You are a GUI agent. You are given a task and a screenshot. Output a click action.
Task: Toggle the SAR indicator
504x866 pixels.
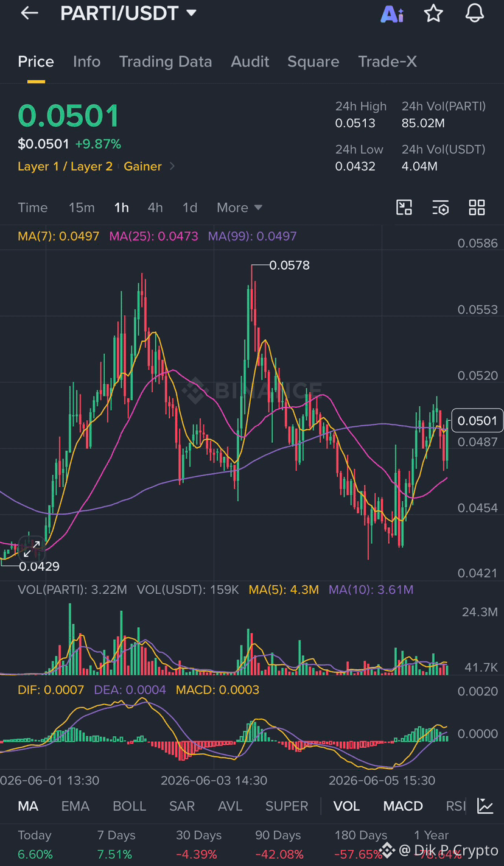[182, 806]
